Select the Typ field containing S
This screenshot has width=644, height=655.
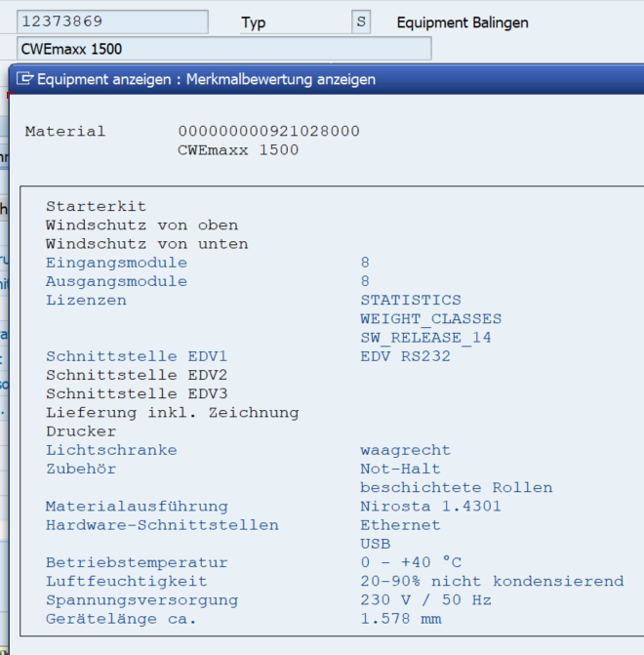coord(361,21)
